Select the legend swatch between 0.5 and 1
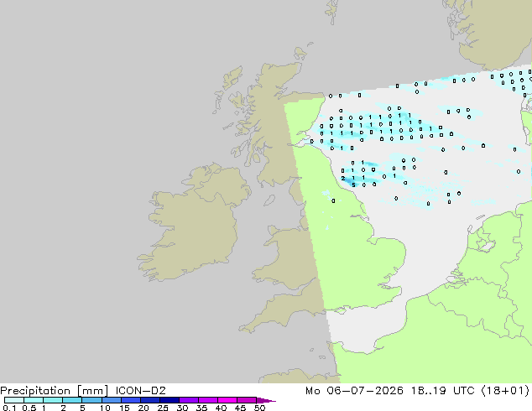This screenshot has width=532, height=411. (x=34, y=400)
